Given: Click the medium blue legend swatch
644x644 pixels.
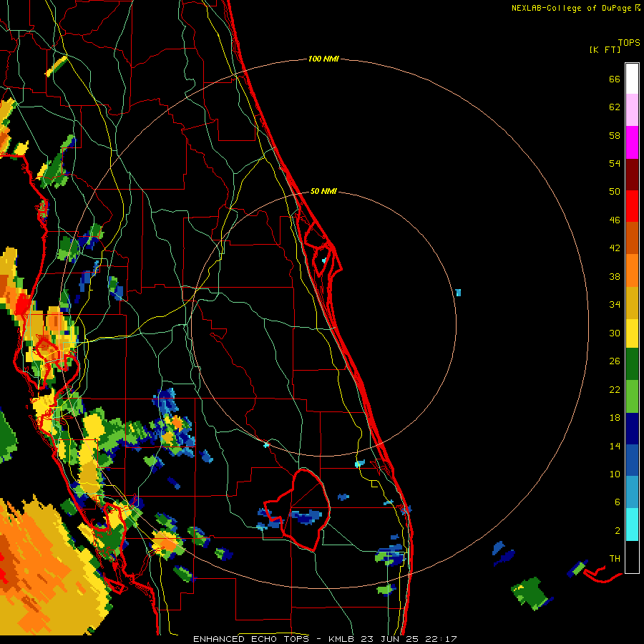Looking at the screenshot, I should click(632, 460).
